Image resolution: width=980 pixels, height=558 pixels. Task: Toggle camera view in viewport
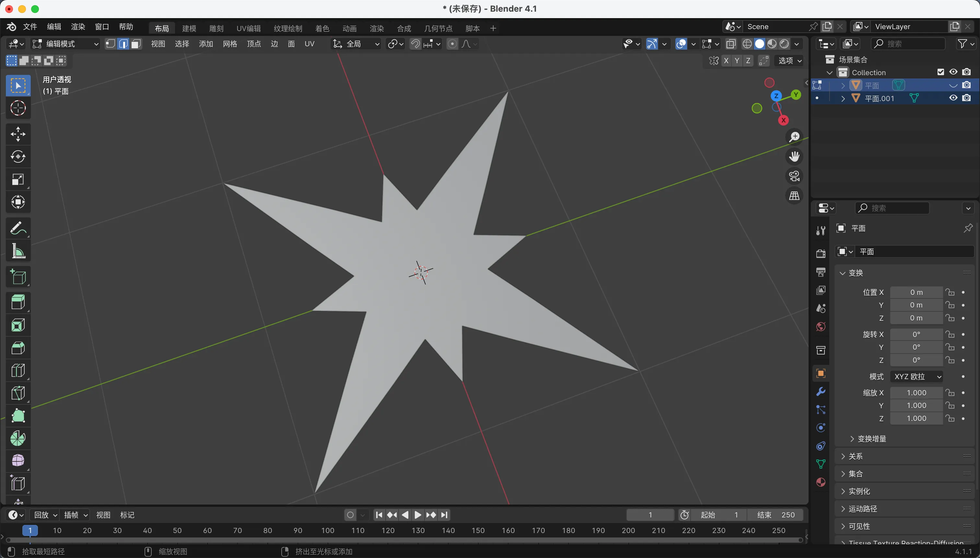point(794,176)
